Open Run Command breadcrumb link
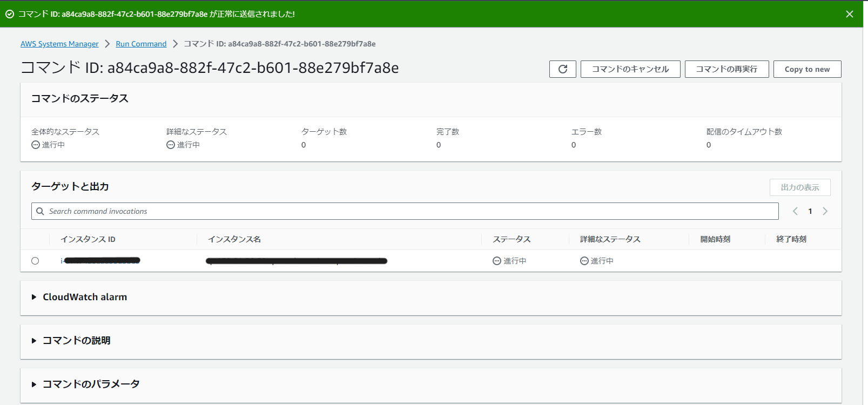Image resolution: width=868 pixels, height=405 pixels. click(x=141, y=44)
